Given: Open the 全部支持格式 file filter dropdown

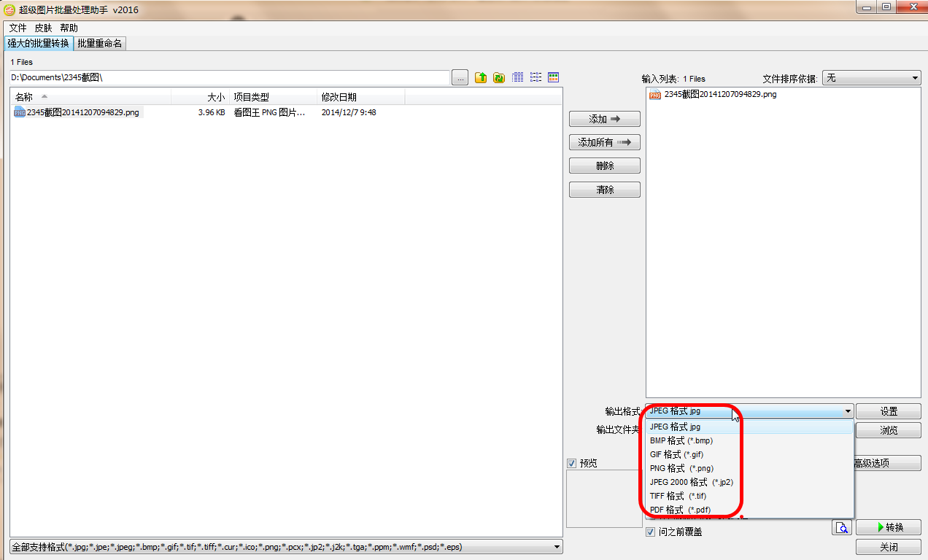Looking at the screenshot, I should click(x=286, y=547).
